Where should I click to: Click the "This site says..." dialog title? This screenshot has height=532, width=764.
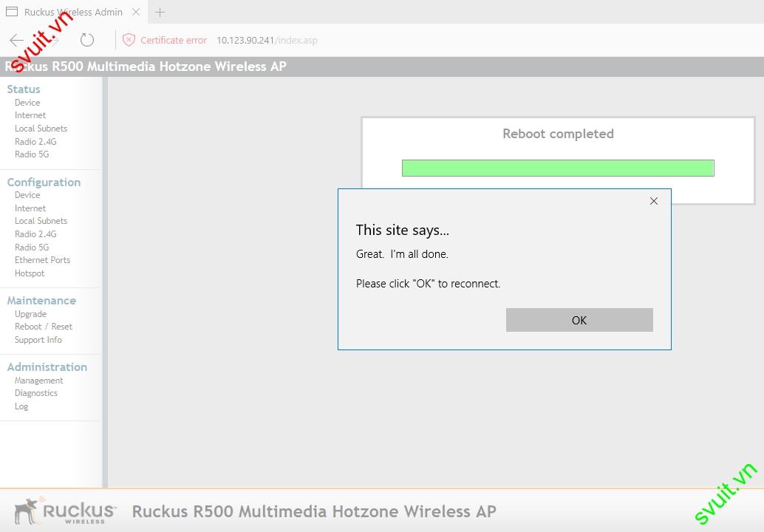point(403,230)
